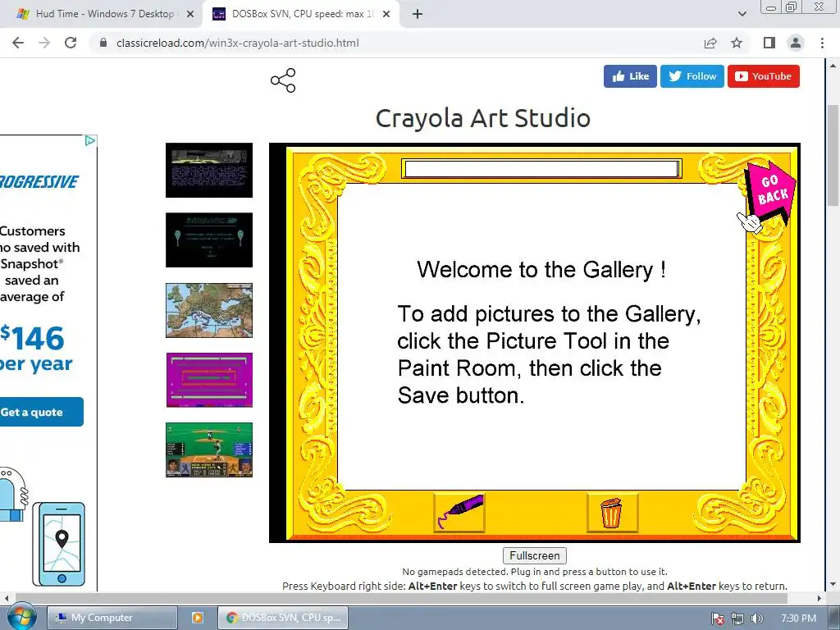The image size is (840, 630).
Task: Open the tennis rackets game thumbnail
Action: 209,240
